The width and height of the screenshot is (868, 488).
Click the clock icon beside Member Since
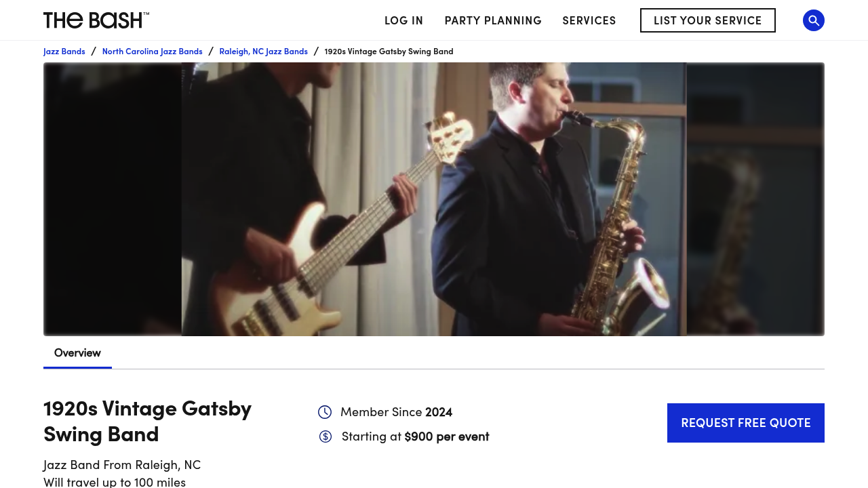325,412
